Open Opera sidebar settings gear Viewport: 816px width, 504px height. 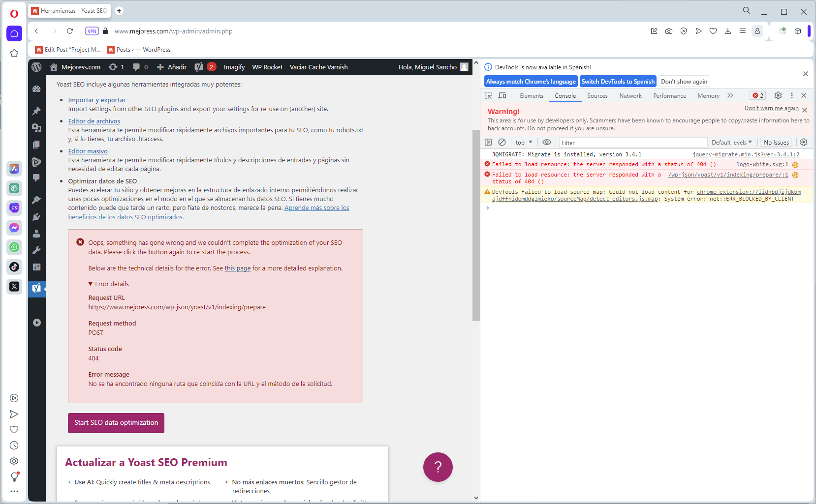(x=14, y=461)
